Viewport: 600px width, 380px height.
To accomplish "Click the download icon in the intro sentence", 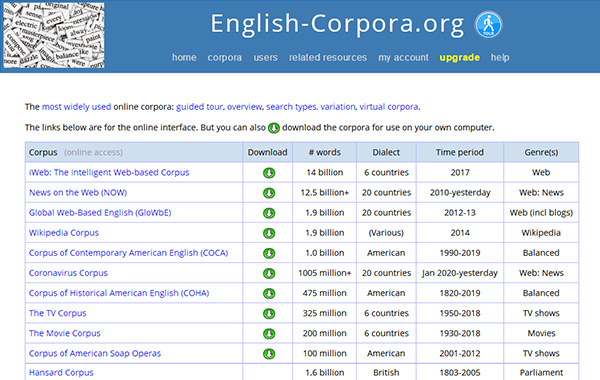I will tap(274, 128).
